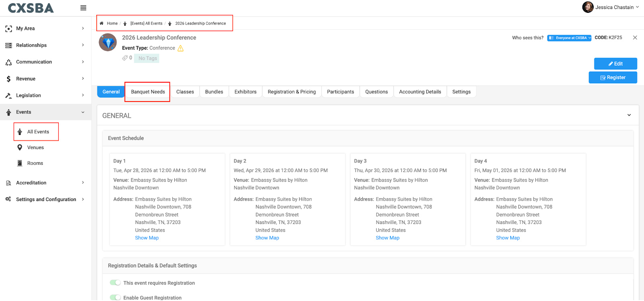
Task: Open Revenue via its dollar sign icon
Action: (x=8, y=79)
